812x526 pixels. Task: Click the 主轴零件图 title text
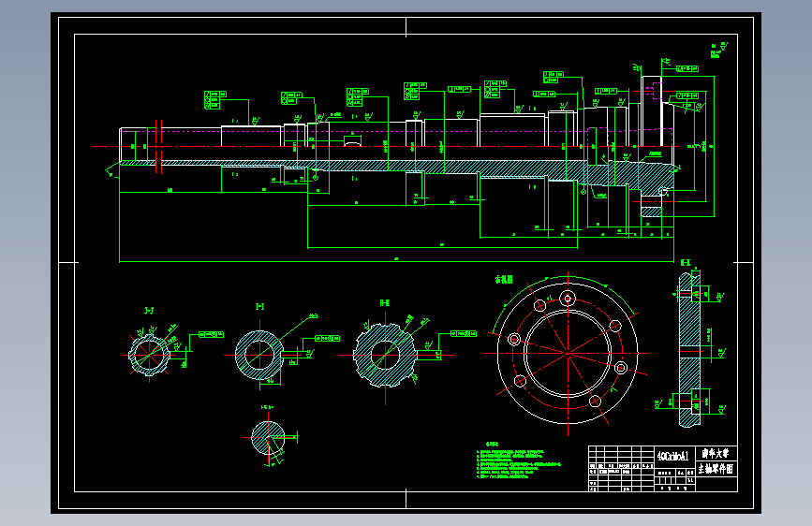coord(716,469)
